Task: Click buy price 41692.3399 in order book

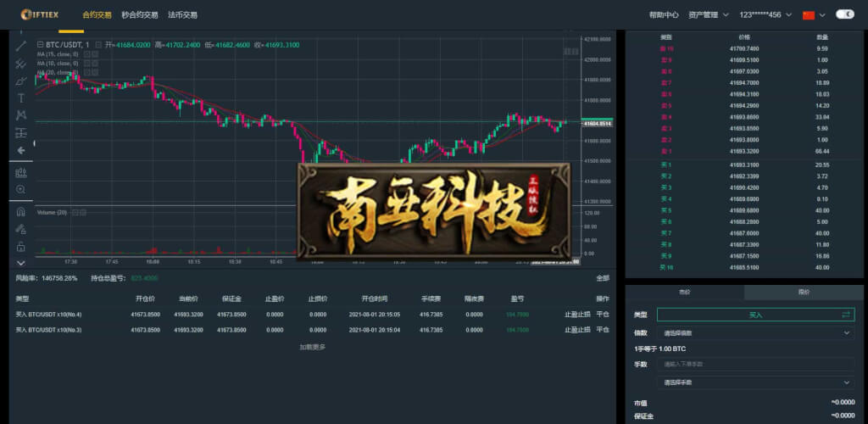Action: (744, 176)
